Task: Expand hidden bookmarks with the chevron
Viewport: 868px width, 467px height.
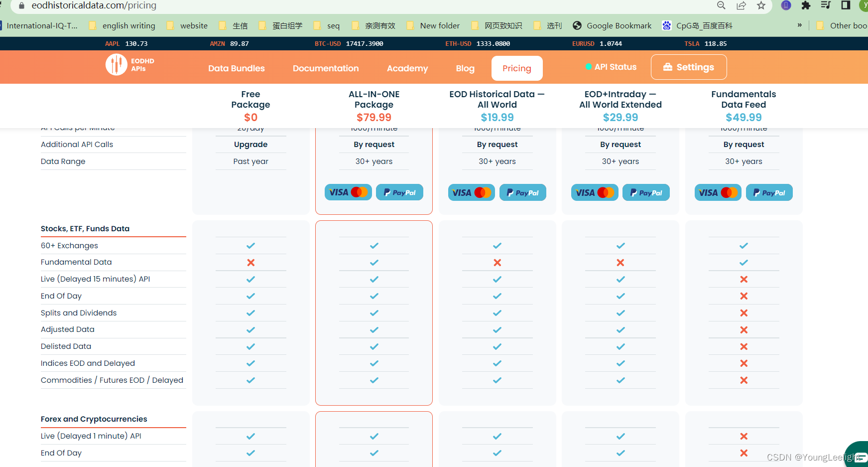Action: tap(800, 25)
